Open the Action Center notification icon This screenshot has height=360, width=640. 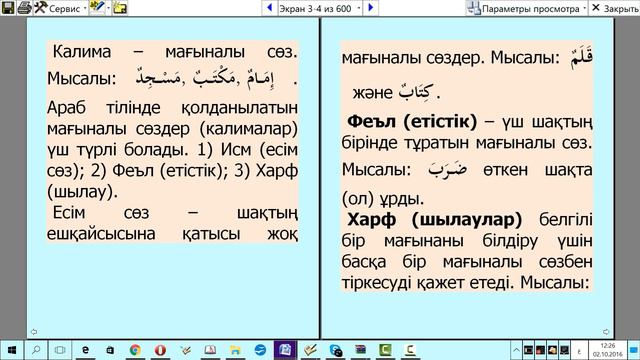(x=633, y=350)
